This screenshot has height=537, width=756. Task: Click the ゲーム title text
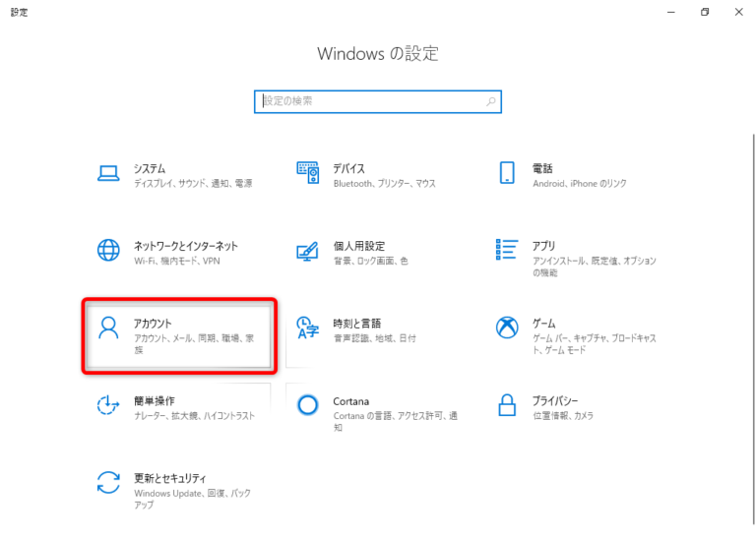point(543,324)
